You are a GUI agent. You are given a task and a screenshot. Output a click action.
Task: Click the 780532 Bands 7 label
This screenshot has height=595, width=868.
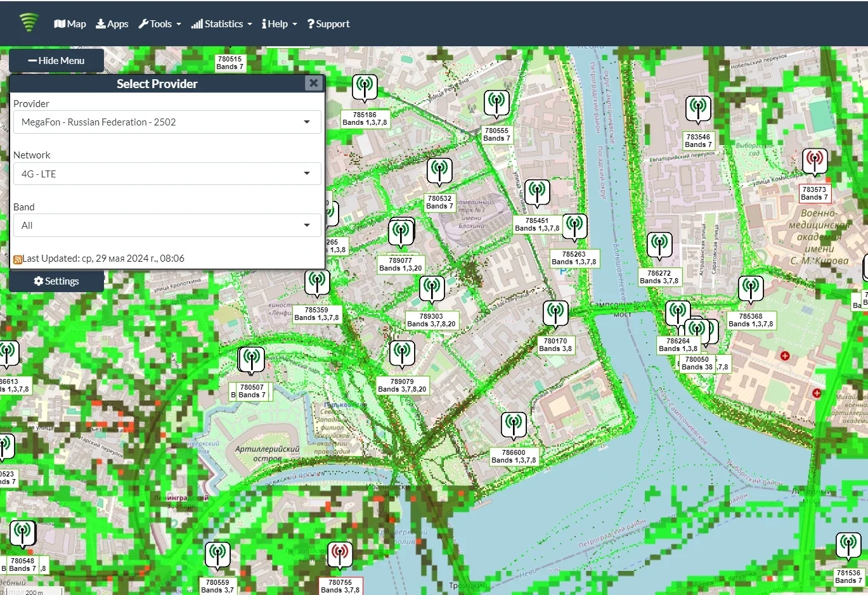pyautogui.click(x=439, y=202)
